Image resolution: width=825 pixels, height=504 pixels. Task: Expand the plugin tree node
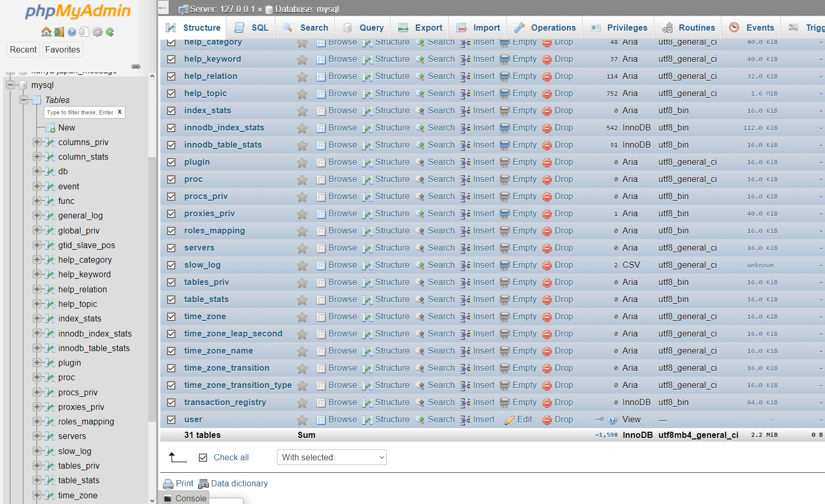tap(37, 363)
